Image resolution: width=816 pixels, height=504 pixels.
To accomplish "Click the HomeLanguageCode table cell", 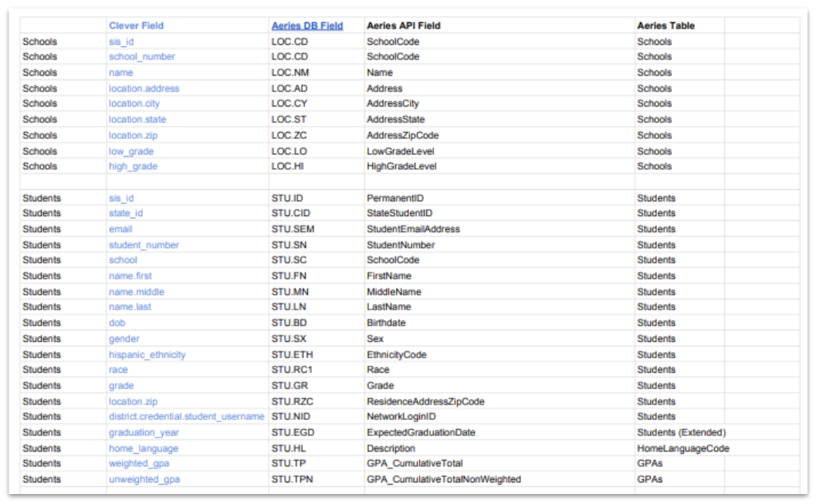I will point(682,448).
